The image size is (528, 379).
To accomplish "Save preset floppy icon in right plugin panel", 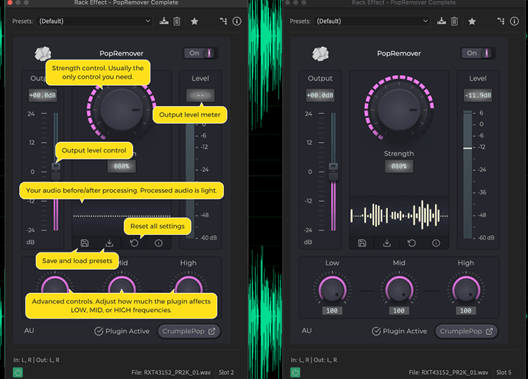I will tap(362, 243).
